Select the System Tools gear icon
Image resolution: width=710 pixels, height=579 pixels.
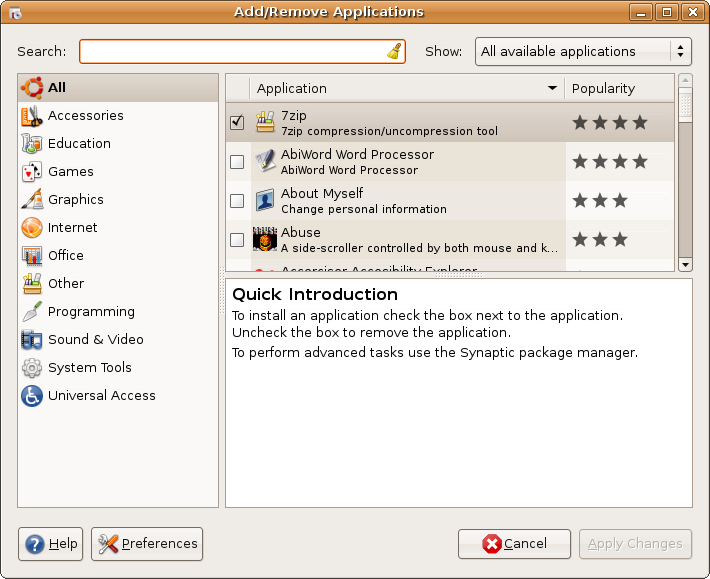32,368
